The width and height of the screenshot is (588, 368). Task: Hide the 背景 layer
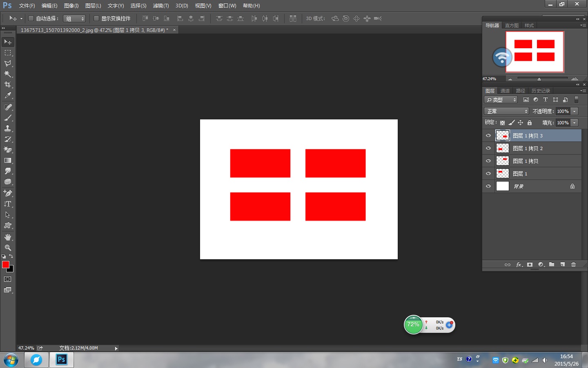click(488, 186)
